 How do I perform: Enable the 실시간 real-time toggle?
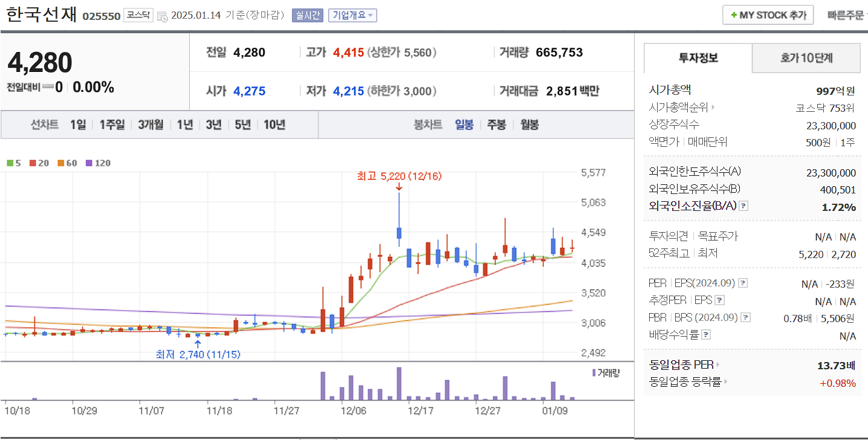tap(306, 15)
